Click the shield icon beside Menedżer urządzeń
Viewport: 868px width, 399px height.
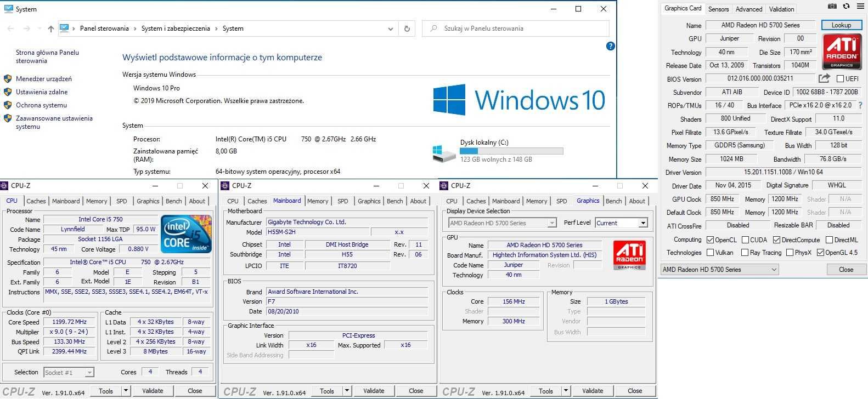point(8,79)
